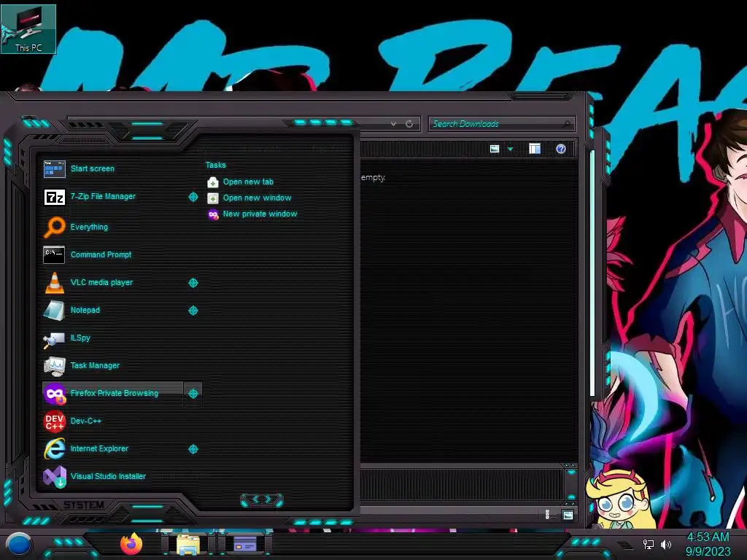Open the purple window app on taskbar
747x560 pixels.
244,544
